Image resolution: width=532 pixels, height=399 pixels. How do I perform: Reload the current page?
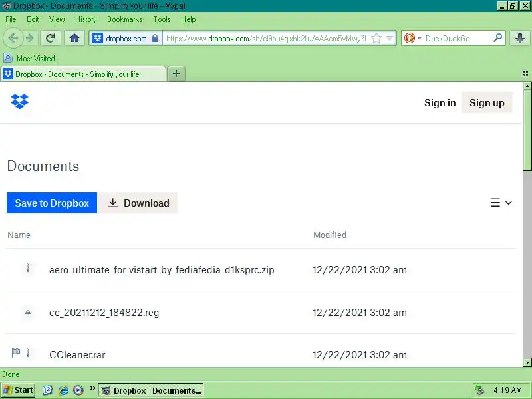[x=51, y=38]
